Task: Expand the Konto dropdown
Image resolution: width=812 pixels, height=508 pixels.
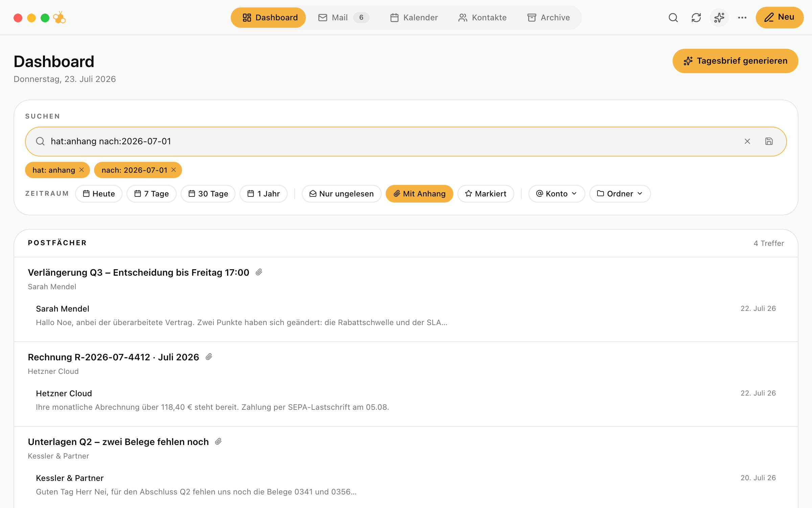Action: click(x=557, y=194)
